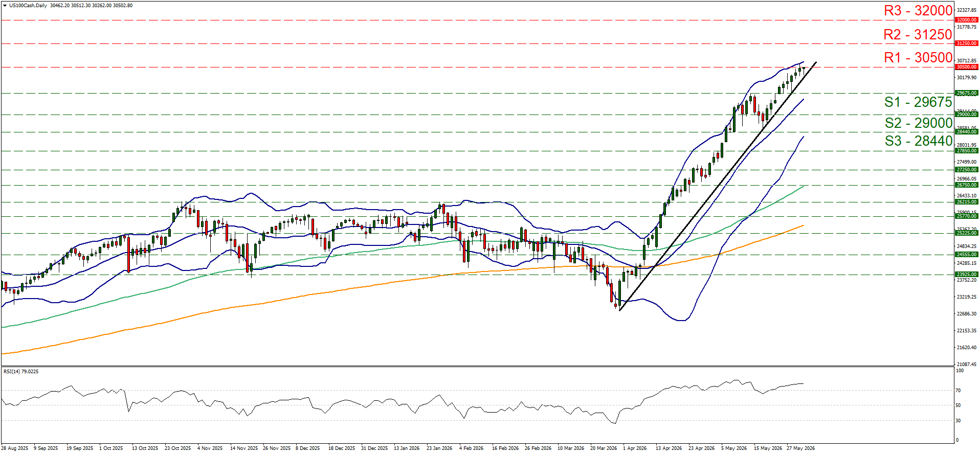Click the R1 - 30500 resistance label
Screen dimensions: 980x454
(x=918, y=57)
